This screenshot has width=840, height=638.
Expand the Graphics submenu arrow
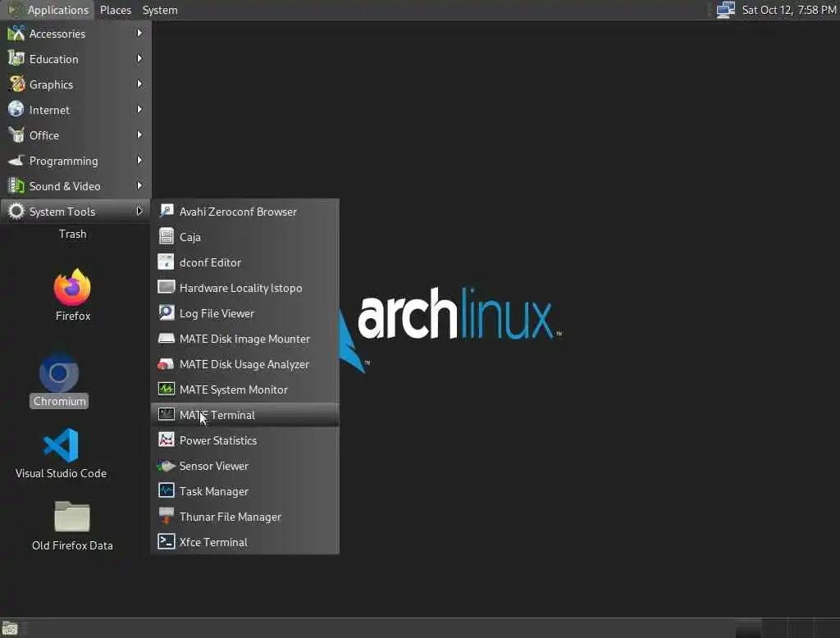(139, 84)
